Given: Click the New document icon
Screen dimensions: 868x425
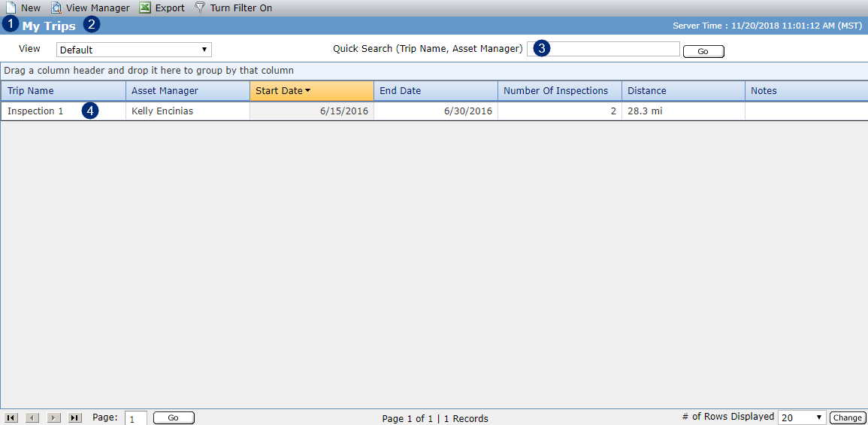Looking at the screenshot, I should point(11,8).
